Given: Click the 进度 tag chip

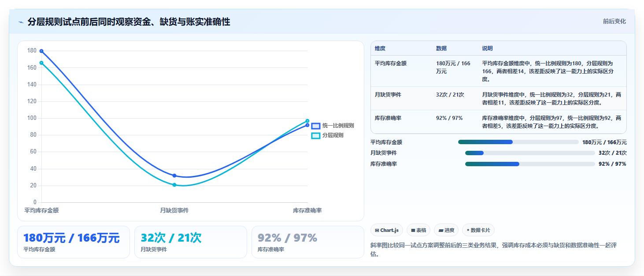Looking at the screenshot, I should click(x=446, y=230).
